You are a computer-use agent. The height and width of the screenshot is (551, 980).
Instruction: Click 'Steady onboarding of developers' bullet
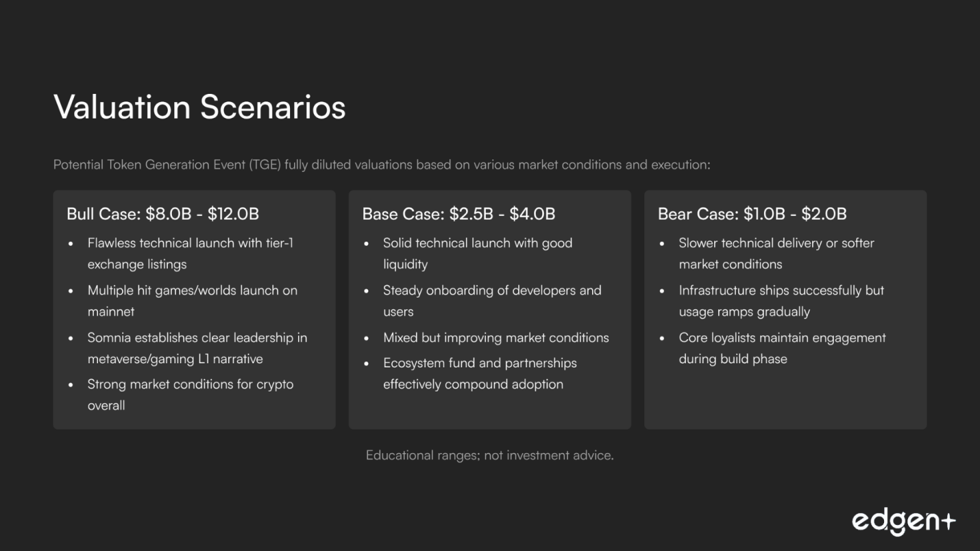491,291
